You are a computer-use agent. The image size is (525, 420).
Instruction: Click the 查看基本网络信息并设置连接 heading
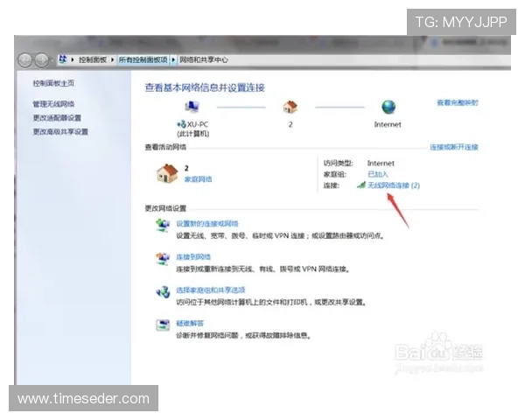click(x=205, y=87)
